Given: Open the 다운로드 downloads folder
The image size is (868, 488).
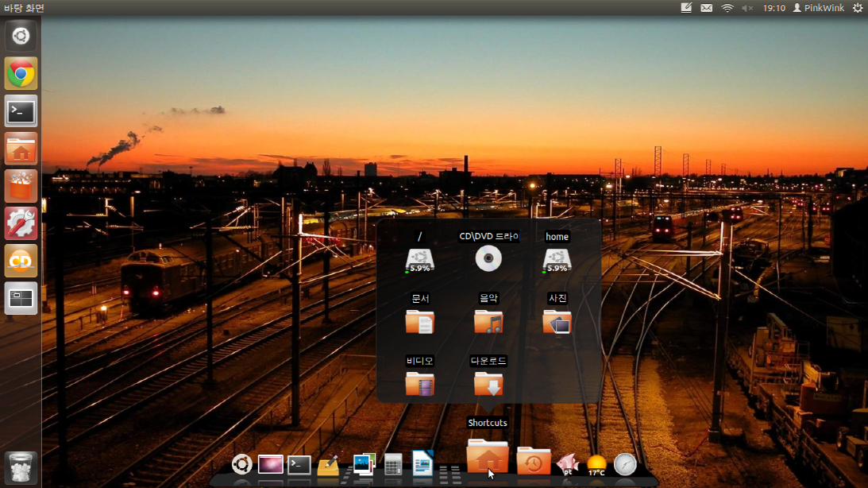Looking at the screenshot, I should tap(488, 384).
